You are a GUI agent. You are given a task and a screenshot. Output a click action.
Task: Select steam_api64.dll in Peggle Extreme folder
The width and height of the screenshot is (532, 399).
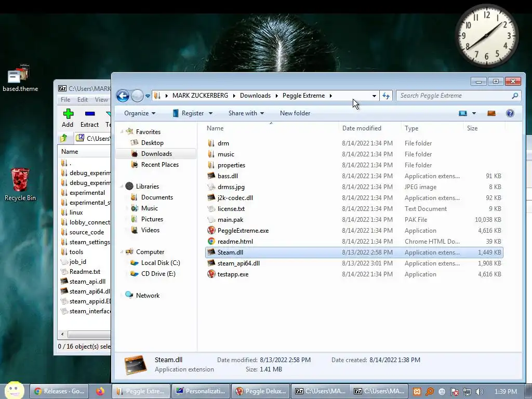click(x=238, y=263)
